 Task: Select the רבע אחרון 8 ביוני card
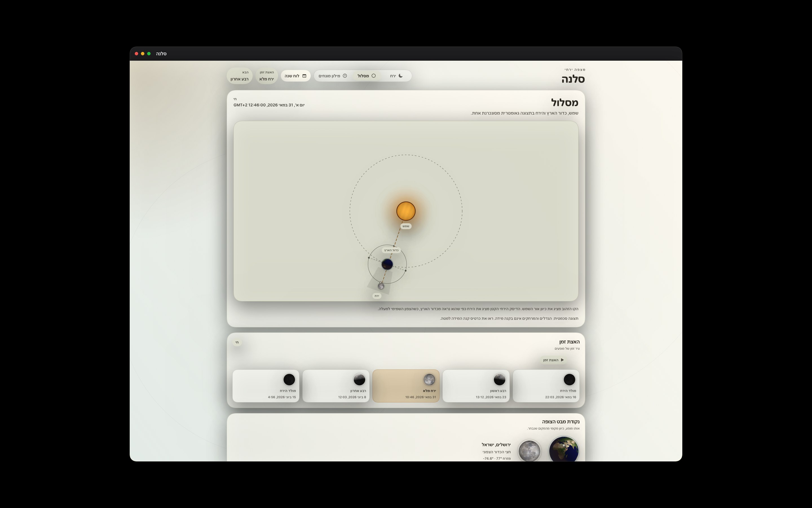pyautogui.click(x=336, y=386)
